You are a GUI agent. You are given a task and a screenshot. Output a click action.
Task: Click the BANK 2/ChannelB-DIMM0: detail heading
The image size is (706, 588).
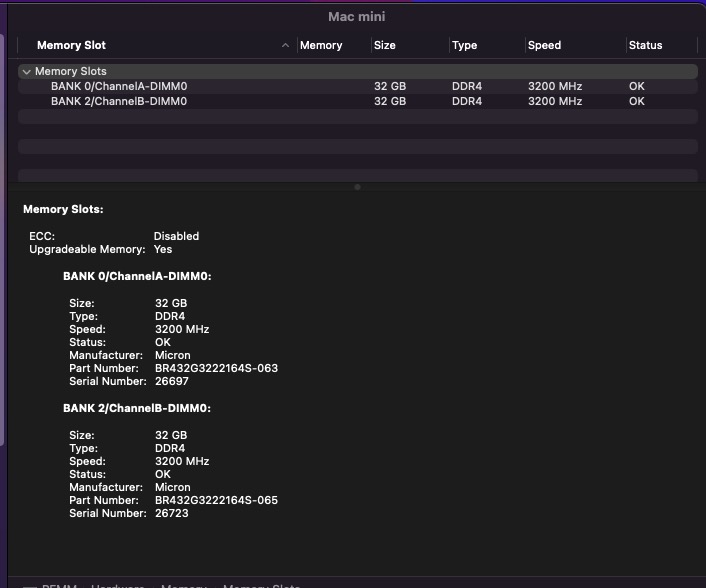pyautogui.click(x=137, y=408)
